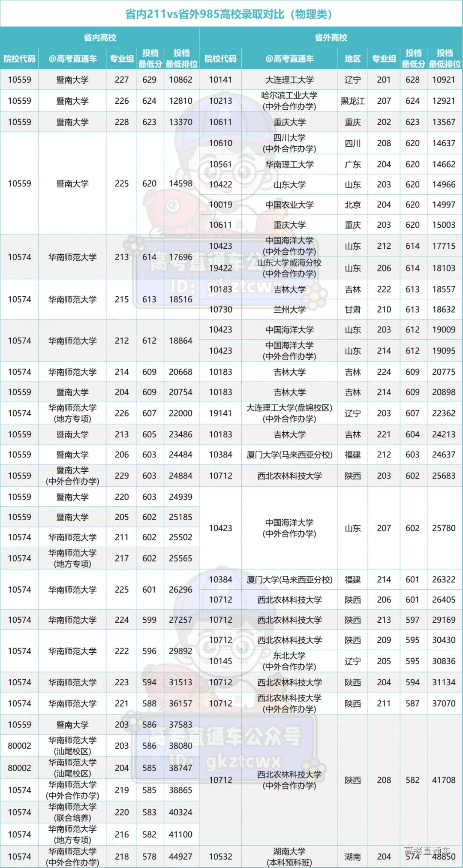This screenshot has height=868, width=463.
Task: Click rank value 22000
Action: [x=180, y=413]
